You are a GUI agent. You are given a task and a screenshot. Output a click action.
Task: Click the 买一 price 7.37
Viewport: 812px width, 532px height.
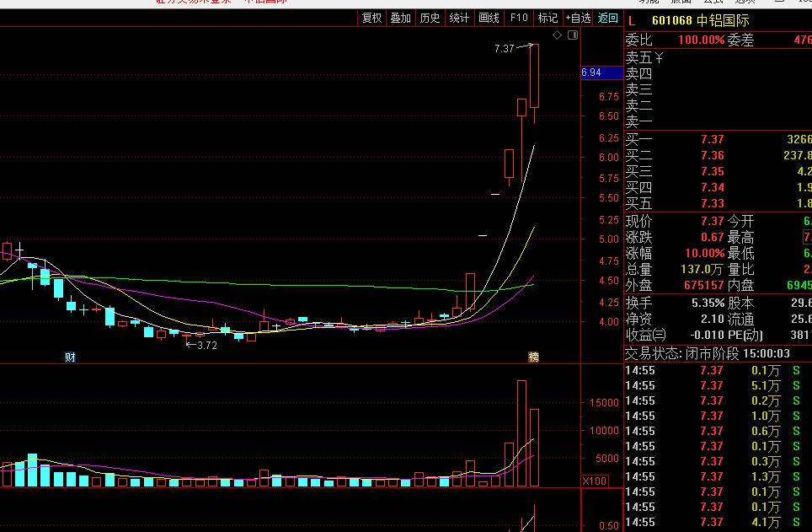click(x=712, y=139)
